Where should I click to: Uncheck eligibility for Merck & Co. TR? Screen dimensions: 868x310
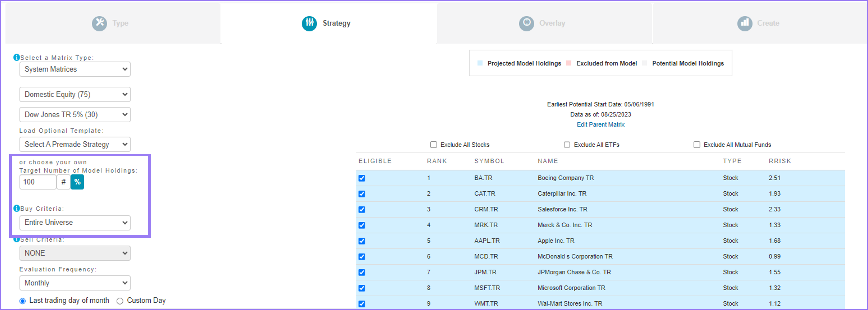(362, 225)
